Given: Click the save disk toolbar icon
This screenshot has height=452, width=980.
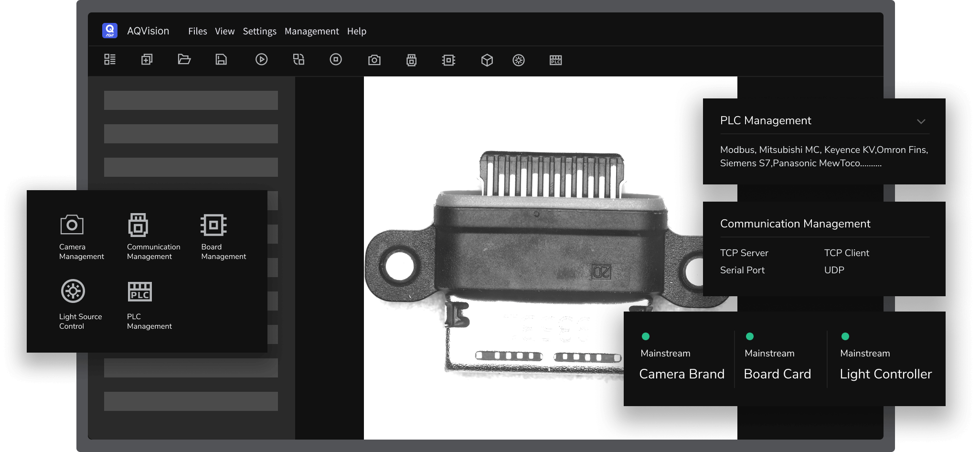Looking at the screenshot, I should (x=221, y=59).
